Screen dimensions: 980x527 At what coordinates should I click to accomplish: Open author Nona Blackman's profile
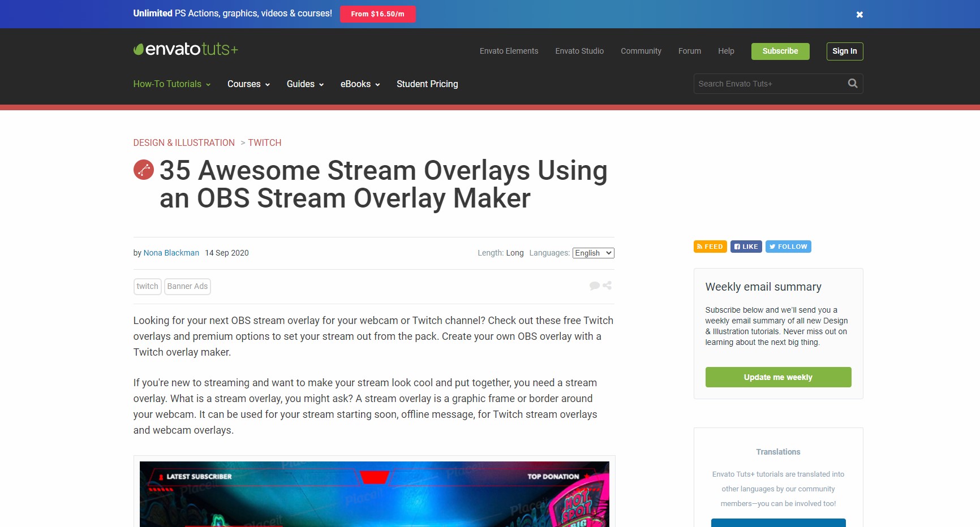pyautogui.click(x=171, y=253)
